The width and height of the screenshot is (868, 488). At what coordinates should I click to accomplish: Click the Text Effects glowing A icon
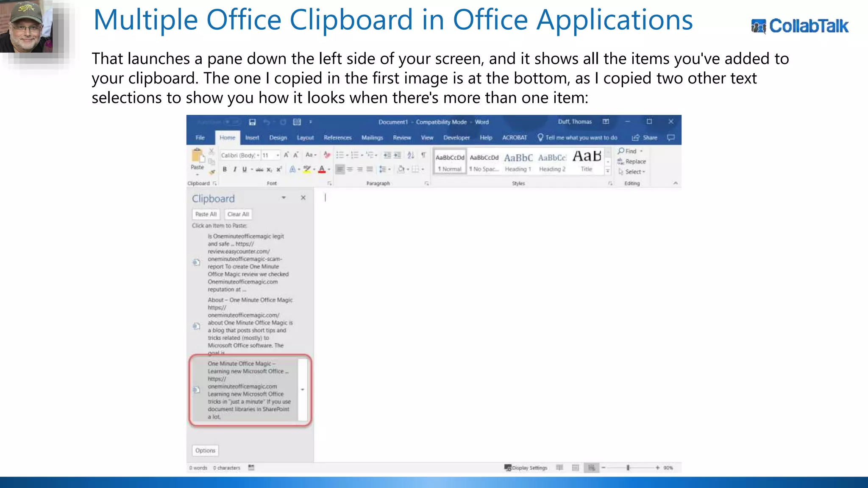[292, 169]
